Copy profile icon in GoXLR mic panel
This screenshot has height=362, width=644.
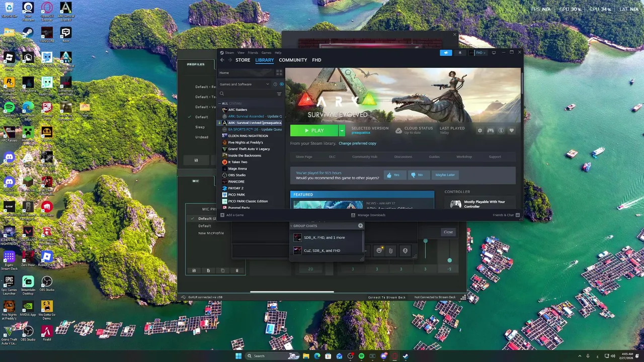pos(222,270)
